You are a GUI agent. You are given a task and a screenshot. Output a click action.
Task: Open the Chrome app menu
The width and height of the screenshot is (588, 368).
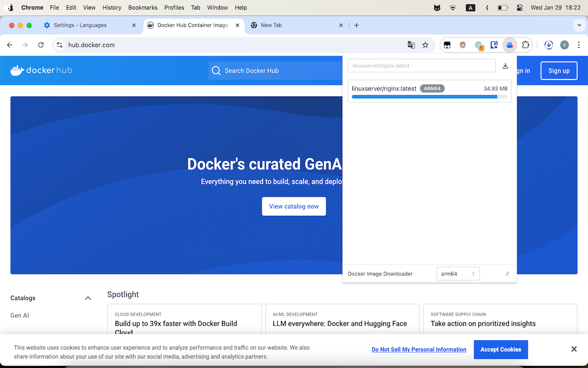coord(32,7)
